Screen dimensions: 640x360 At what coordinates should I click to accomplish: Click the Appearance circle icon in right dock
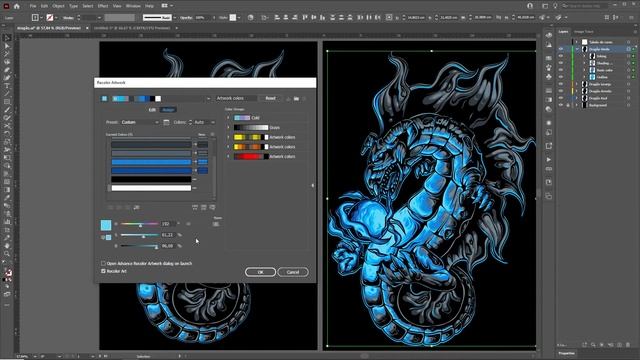pyautogui.click(x=549, y=123)
